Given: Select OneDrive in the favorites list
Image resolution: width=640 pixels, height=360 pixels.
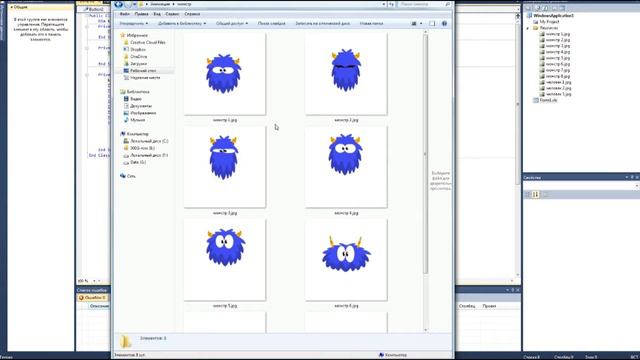Looking at the screenshot, I should pyautogui.click(x=135, y=57).
